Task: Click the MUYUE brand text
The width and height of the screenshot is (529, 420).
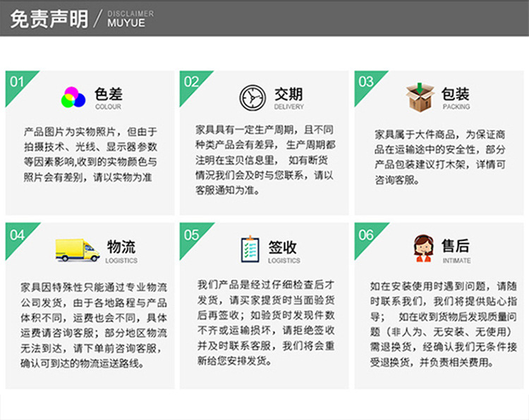Action: (x=126, y=23)
